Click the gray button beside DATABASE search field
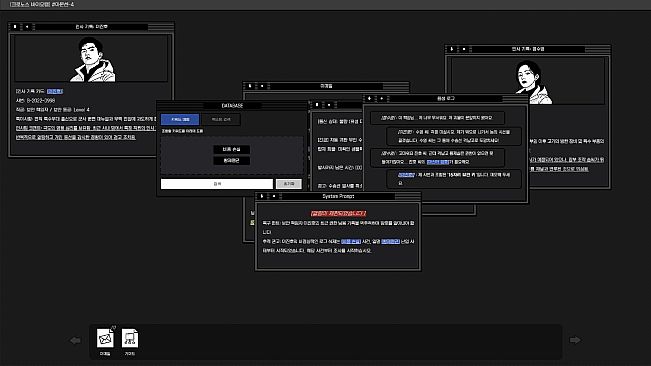The image size is (651, 366). tap(289, 184)
